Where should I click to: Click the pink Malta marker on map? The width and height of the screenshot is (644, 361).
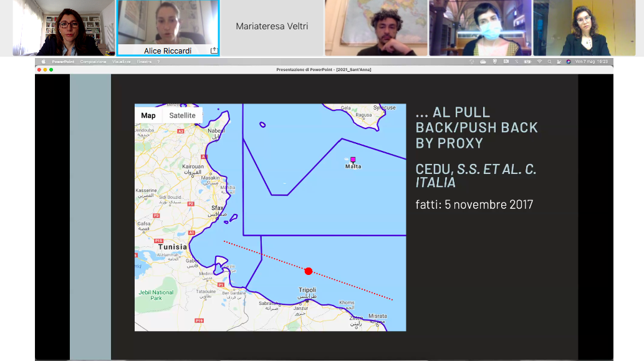pyautogui.click(x=353, y=160)
